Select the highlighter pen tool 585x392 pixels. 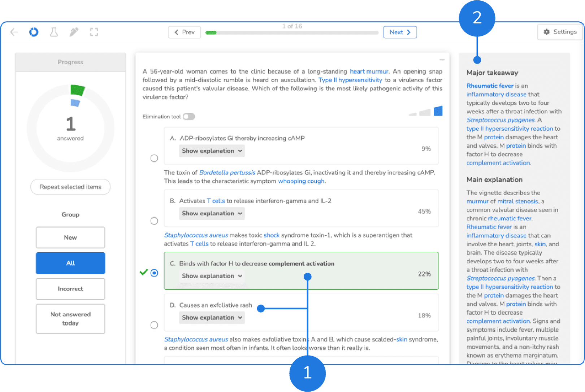[74, 32]
